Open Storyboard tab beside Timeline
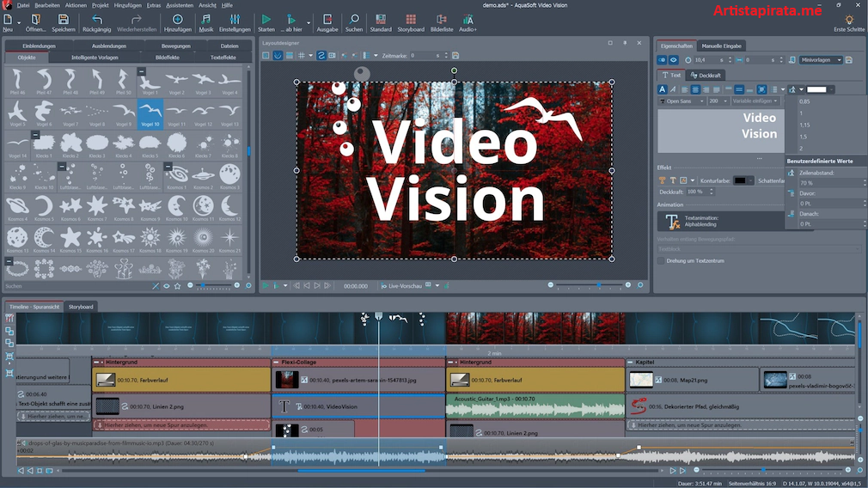 pyautogui.click(x=81, y=307)
